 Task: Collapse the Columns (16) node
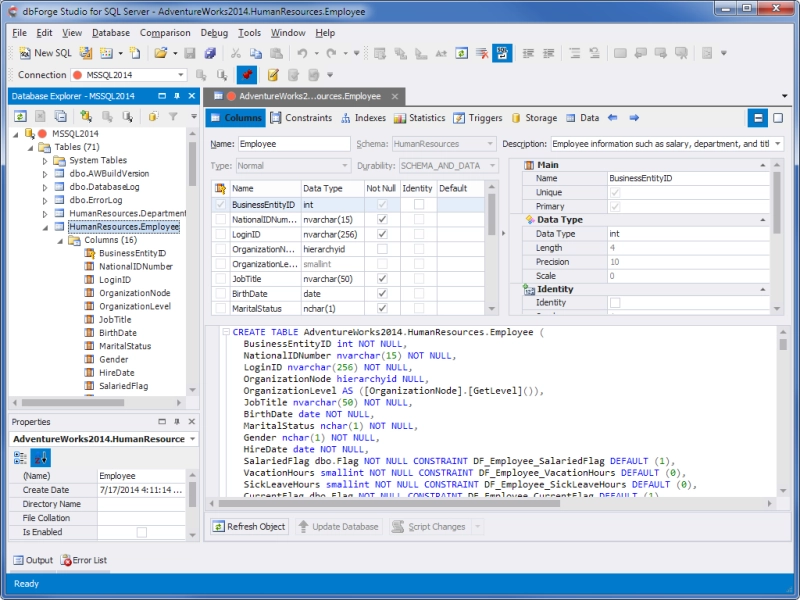[60, 240]
